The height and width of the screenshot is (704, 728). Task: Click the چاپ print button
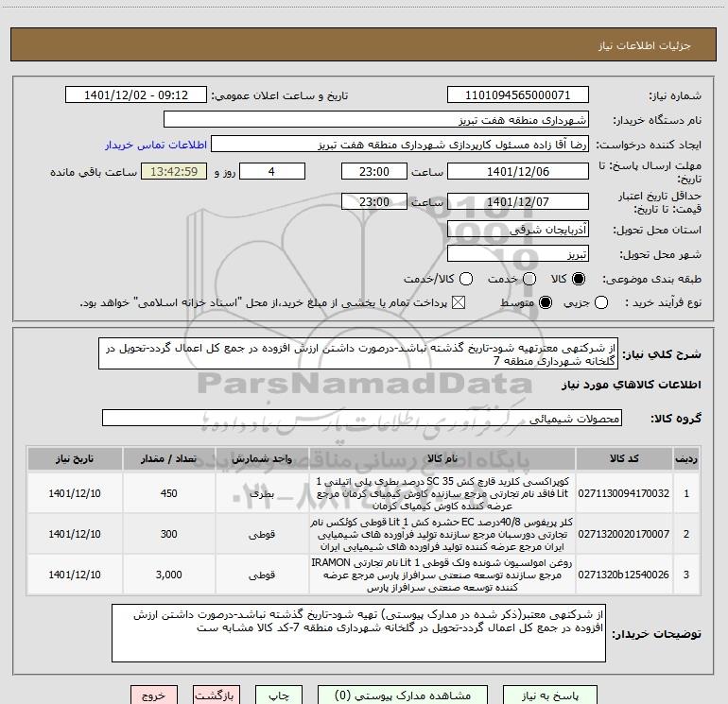pyautogui.click(x=279, y=695)
